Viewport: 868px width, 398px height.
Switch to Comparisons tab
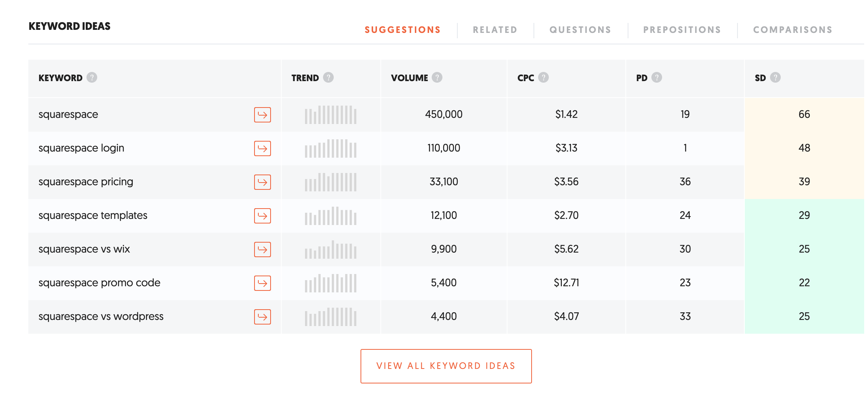point(793,30)
